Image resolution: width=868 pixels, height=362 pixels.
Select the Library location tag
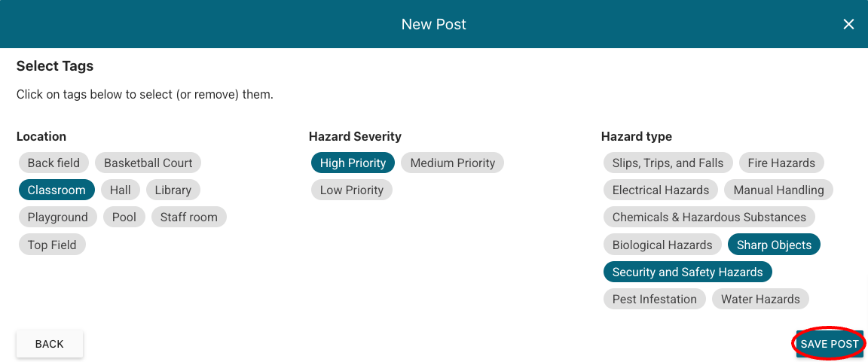(173, 190)
